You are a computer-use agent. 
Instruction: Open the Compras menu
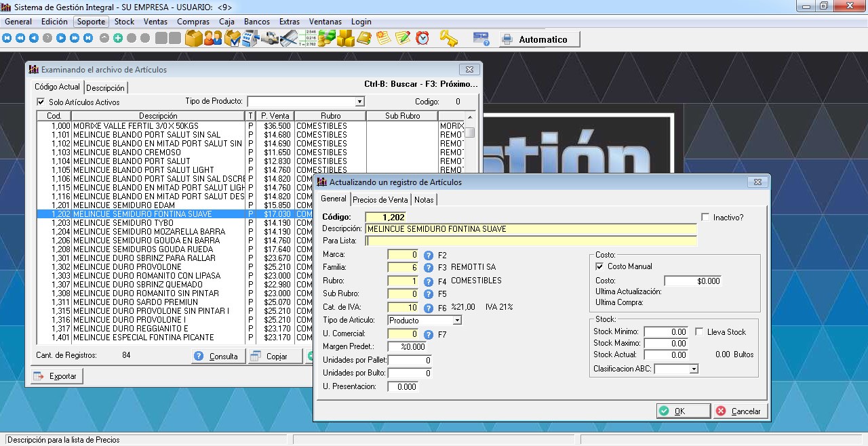tap(193, 22)
